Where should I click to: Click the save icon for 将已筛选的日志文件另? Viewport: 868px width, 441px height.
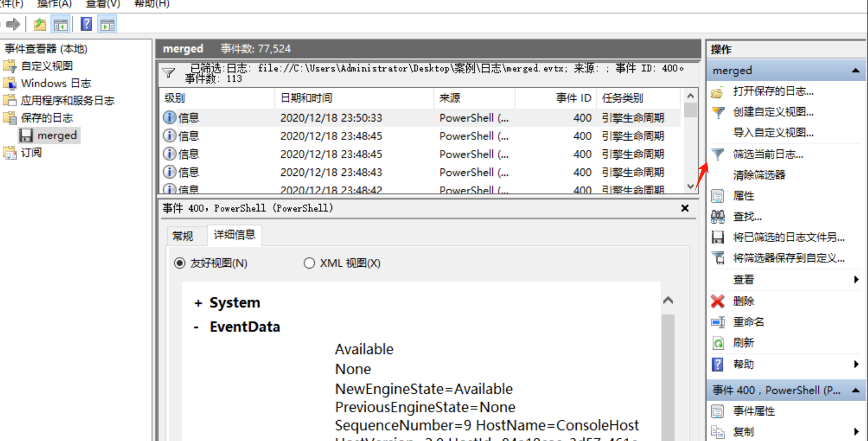718,238
